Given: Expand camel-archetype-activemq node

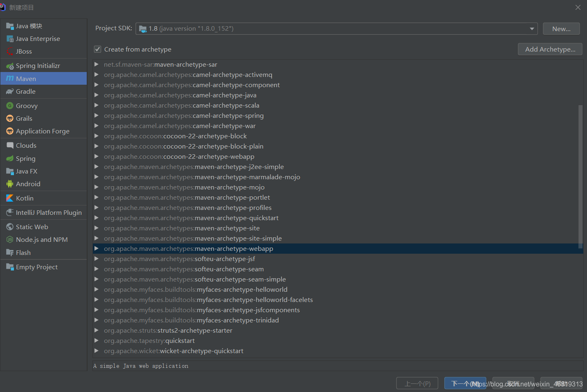Looking at the screenshot, I should click(97, 74).
